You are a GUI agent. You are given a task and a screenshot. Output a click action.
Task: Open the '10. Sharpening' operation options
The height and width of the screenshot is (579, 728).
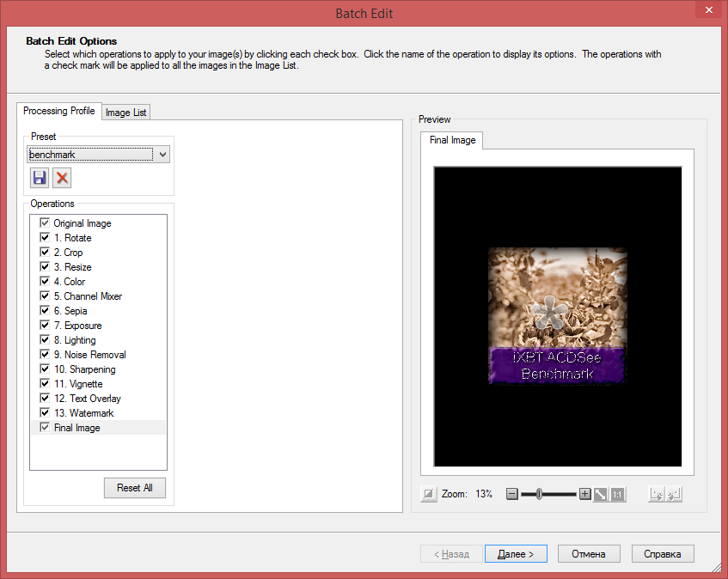pos(85,369)
